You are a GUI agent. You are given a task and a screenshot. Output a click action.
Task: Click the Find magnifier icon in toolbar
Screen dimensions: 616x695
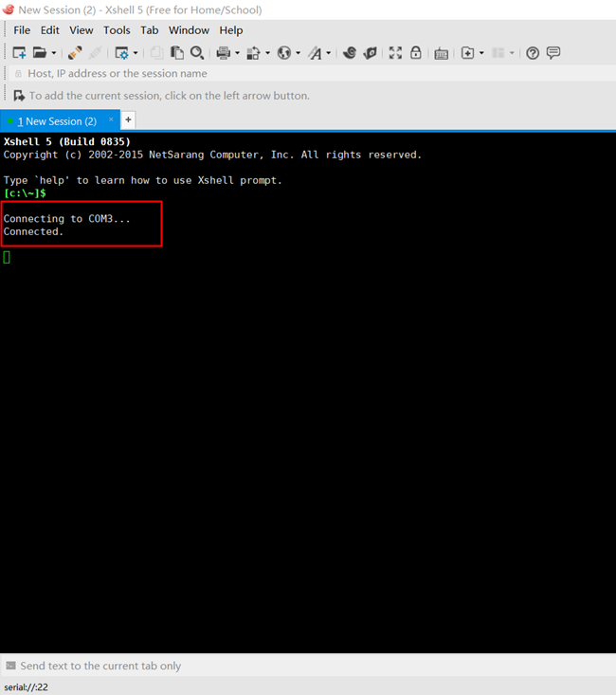pyautogui.click(x=197, y=53)
